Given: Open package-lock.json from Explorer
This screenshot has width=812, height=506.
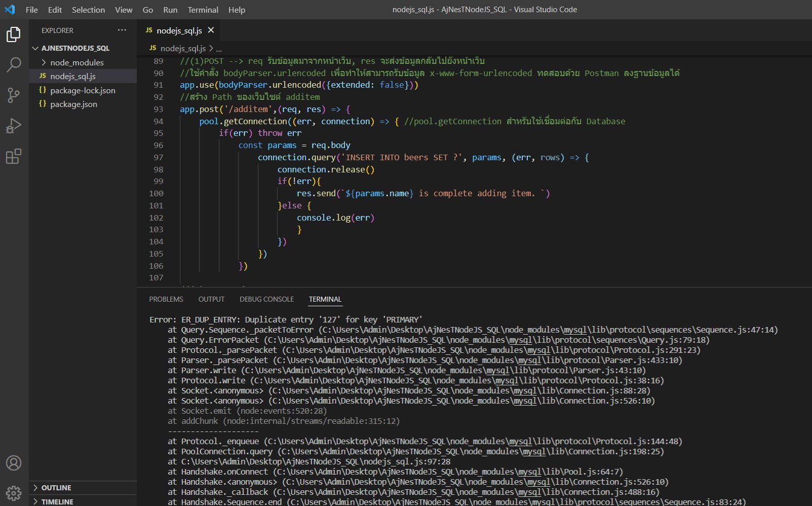Looking at the screenshot, I should pos(83,90).
